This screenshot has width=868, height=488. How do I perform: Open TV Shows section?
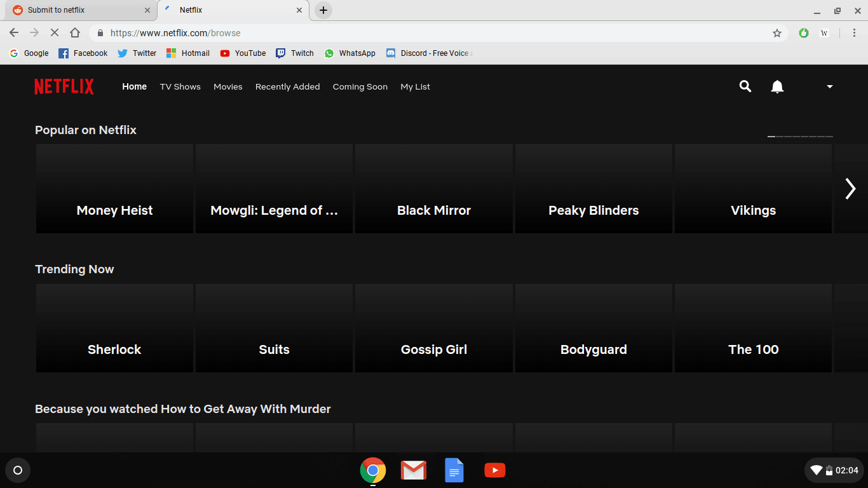180,86
